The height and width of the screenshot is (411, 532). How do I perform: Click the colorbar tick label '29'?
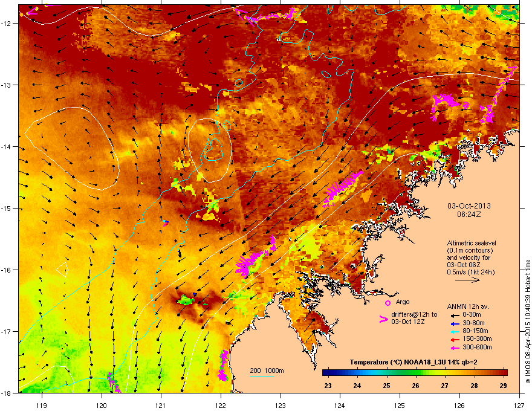504,386
